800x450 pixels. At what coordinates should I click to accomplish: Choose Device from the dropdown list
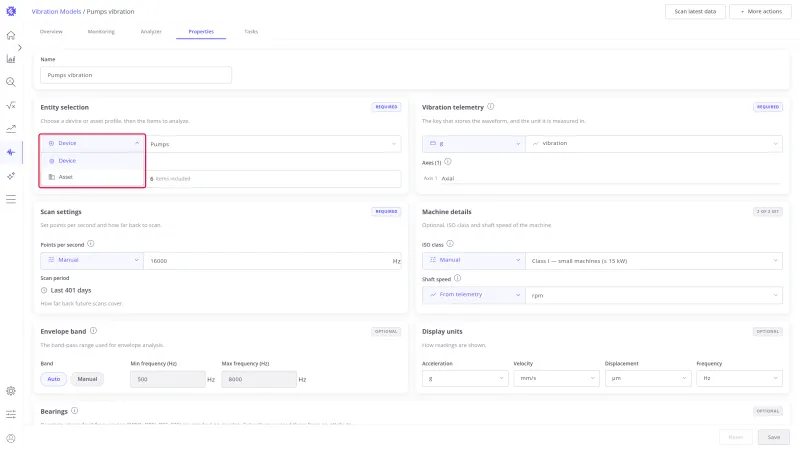click(x=93, y=161)
